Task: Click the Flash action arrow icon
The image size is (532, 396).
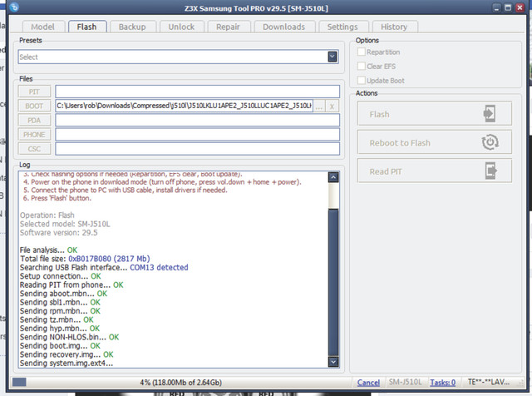Action: [490, 114]
